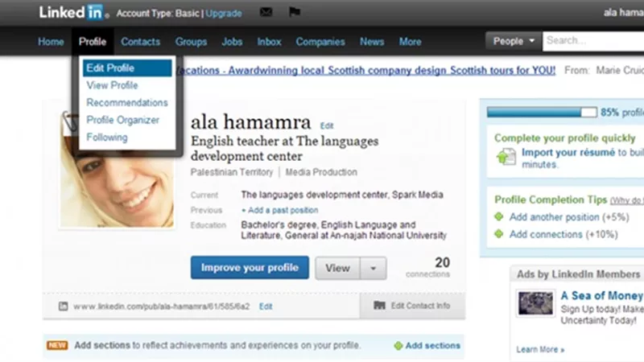Image resolution: width=644 pixels, height=362 pixels.
Task: Click Import your résumé link
Action: click(x=568, y=153)
